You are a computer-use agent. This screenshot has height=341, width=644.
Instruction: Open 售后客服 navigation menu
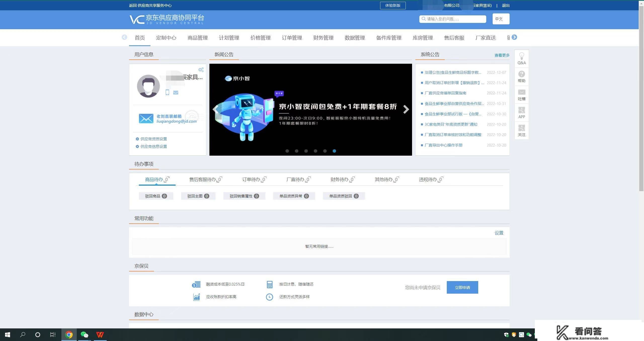(454, 38)
